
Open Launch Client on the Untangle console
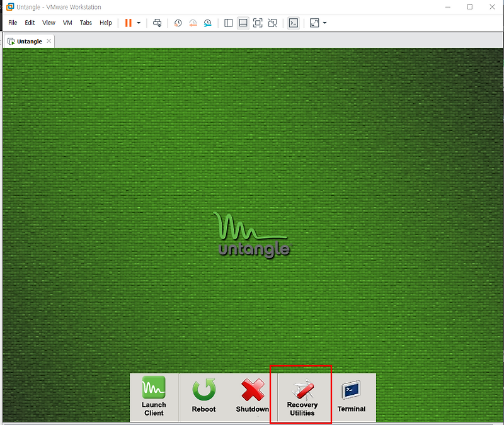click(154, 397)
